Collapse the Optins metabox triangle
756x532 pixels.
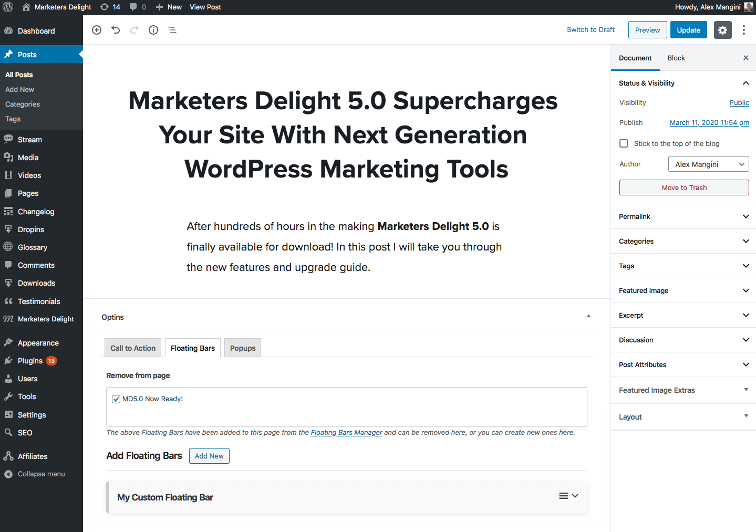[588, 316]
